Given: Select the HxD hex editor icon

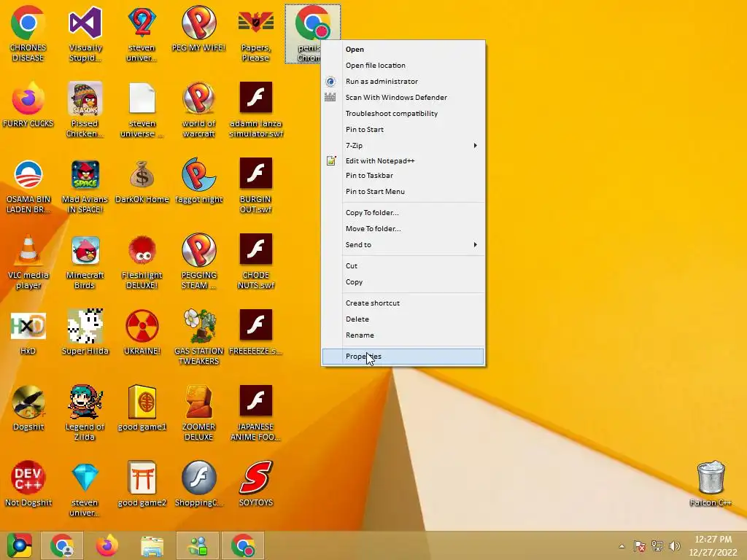Looking at the screenshot, I should 28,333.
